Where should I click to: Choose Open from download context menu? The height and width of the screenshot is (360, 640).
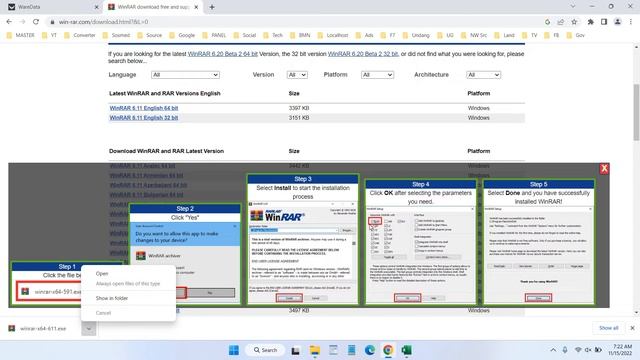click(x=102, y=273)
